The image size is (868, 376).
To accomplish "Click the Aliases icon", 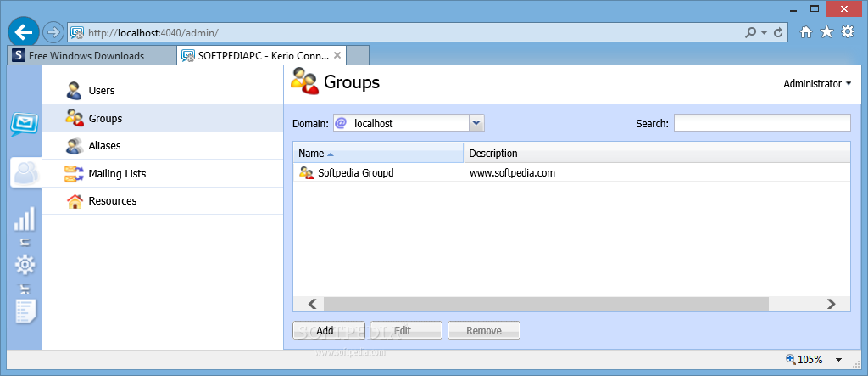I will [x=75, y=146].
